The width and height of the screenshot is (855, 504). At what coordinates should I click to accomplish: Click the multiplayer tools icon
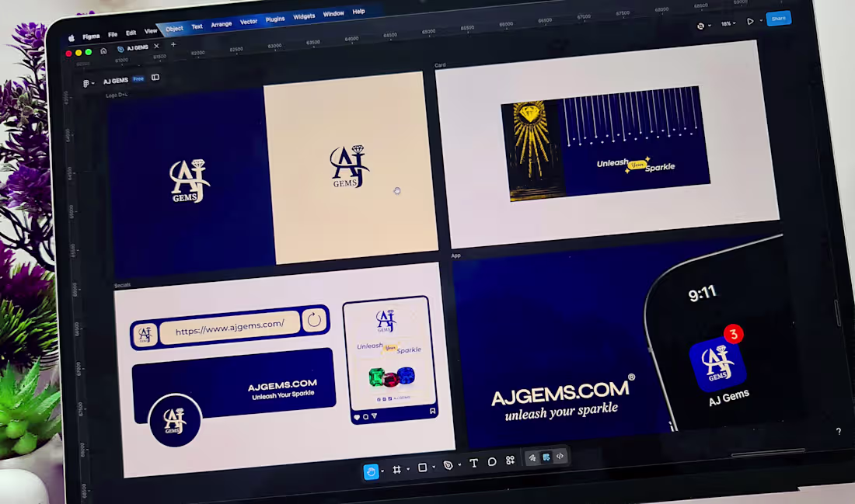click(x=700, y=26)
